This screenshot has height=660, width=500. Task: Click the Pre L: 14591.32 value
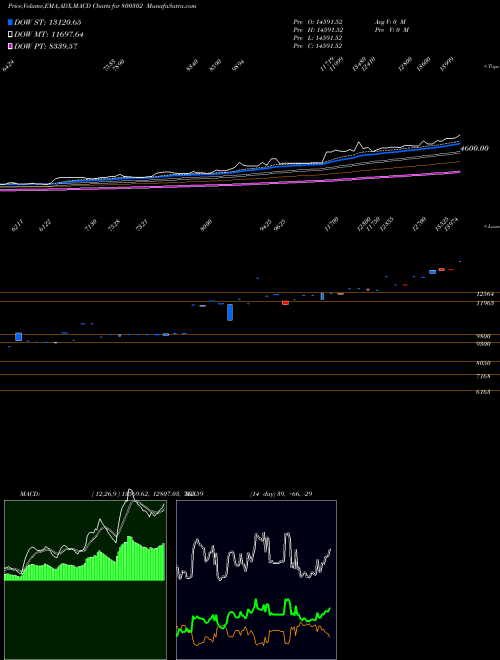point(318,38)
